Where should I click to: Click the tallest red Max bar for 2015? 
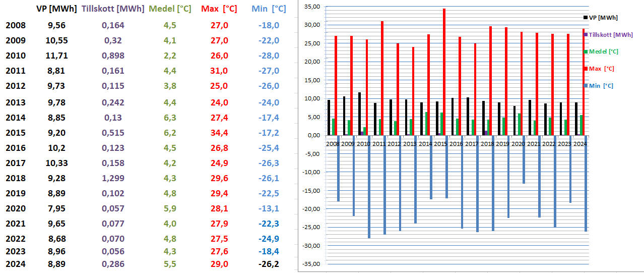tap(444, 72)
